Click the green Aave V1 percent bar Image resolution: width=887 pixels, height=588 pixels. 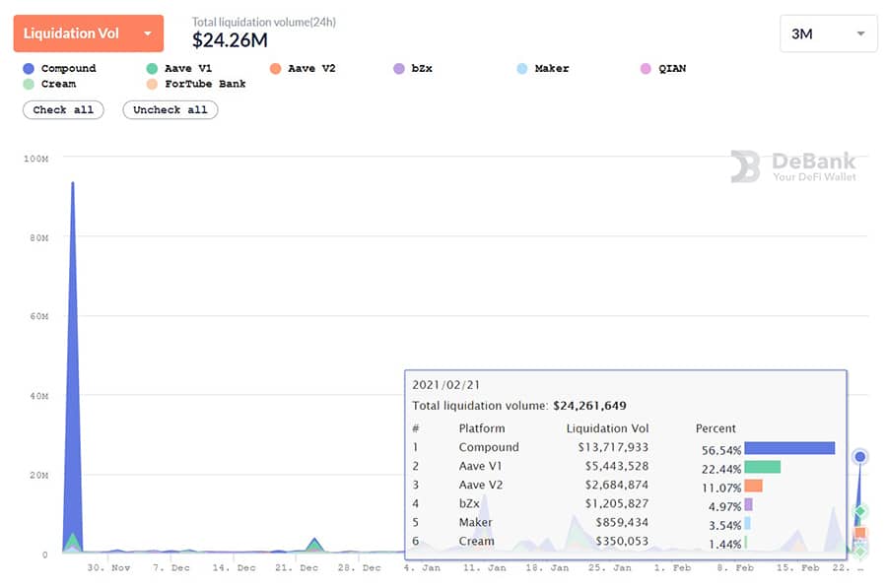[x=763, y=467]
